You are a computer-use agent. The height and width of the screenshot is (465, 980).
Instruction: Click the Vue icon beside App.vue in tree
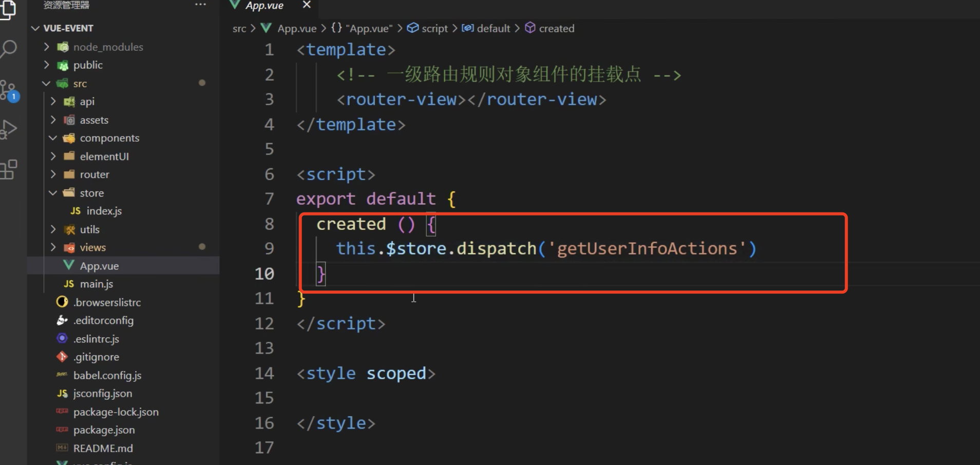click(x=68, y=265)
